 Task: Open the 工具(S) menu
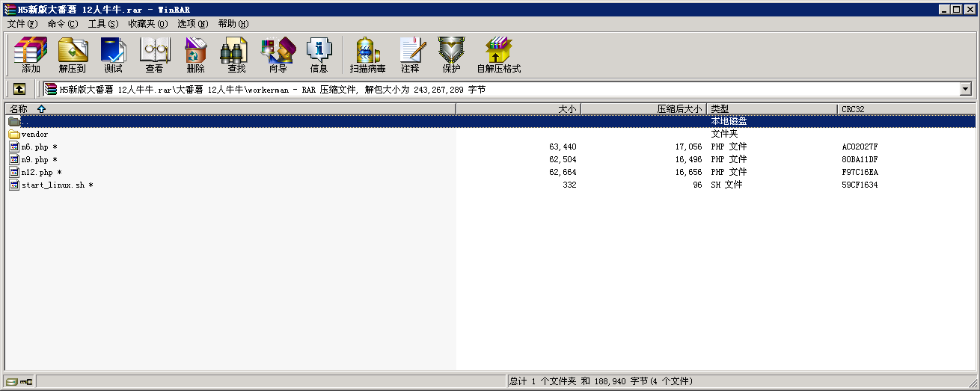click(x=102, y=24)
